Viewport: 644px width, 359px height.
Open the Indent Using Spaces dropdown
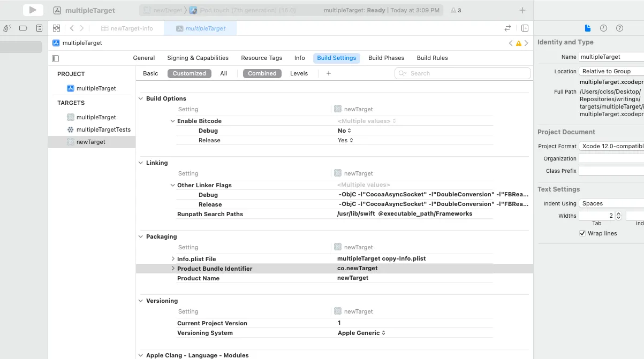click(x=611, y=203)
